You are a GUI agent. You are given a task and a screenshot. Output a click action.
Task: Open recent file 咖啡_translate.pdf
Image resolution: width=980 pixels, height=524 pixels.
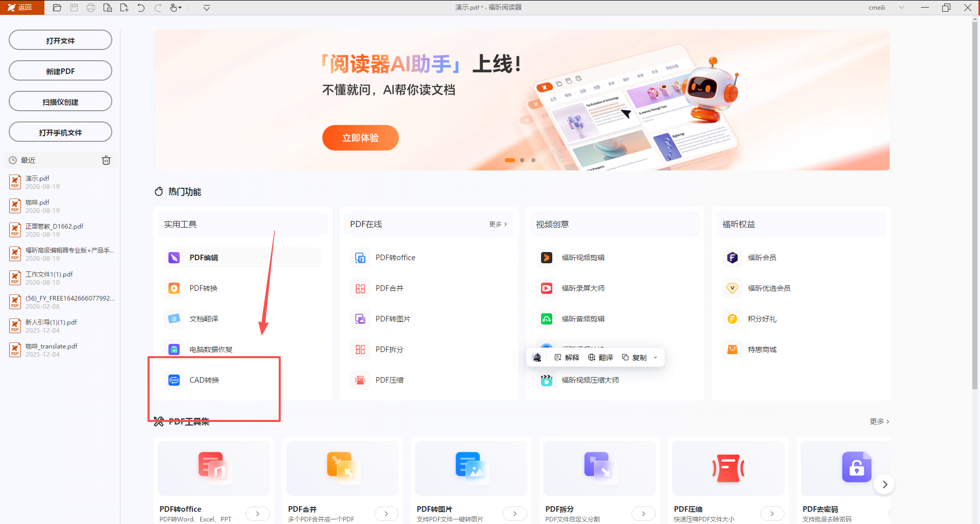tap(61, 350)
